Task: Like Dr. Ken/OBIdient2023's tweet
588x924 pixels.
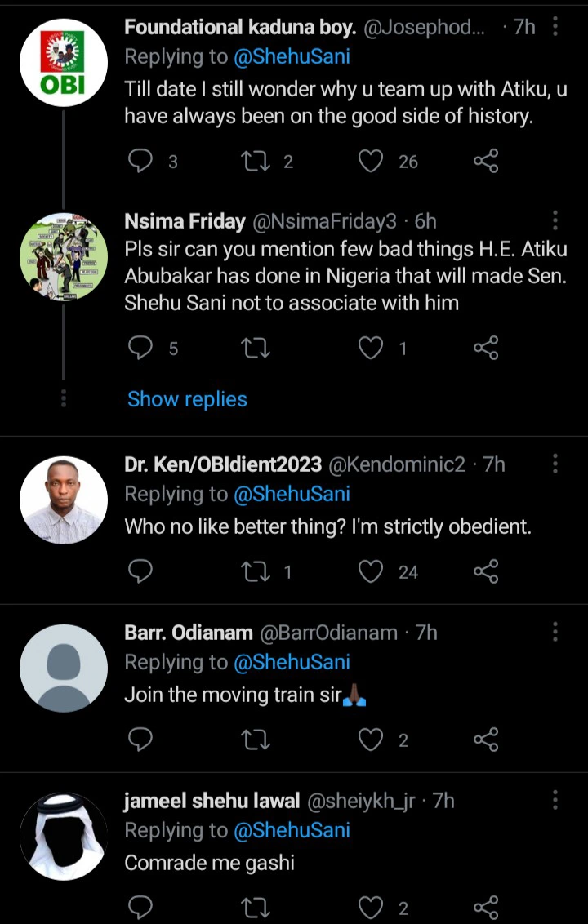Action: [x=372, y=572]
